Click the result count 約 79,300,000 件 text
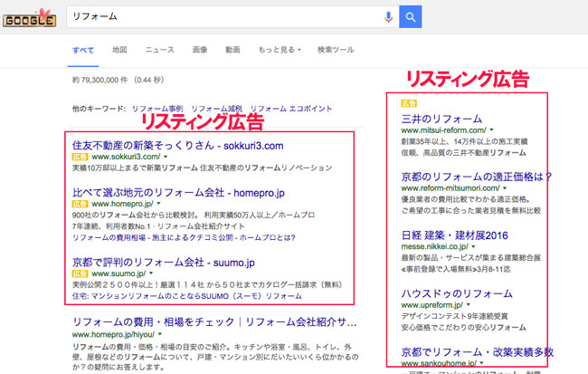 (x=100, y=80)
